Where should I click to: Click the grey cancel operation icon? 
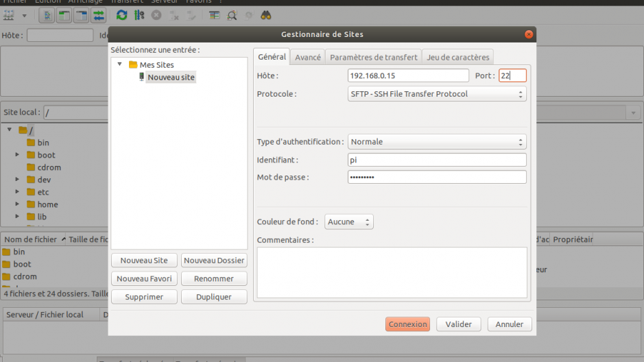(x=156, y=16)
